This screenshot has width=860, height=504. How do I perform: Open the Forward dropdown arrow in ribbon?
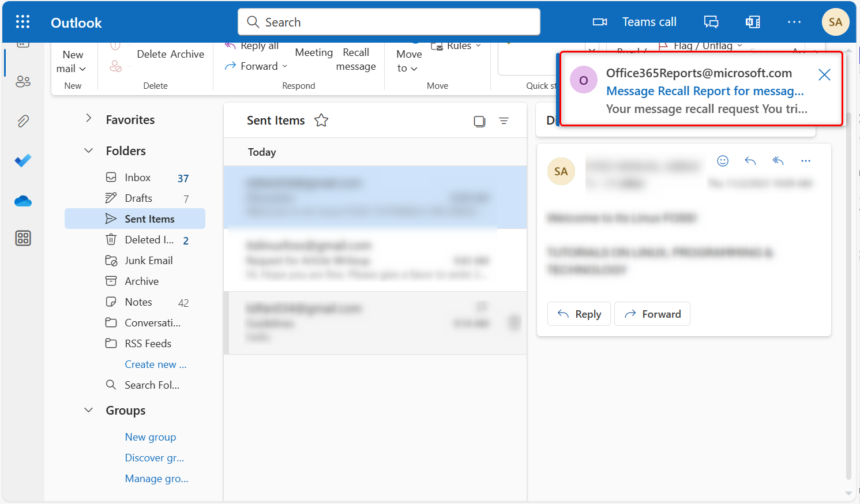(285, 66)
